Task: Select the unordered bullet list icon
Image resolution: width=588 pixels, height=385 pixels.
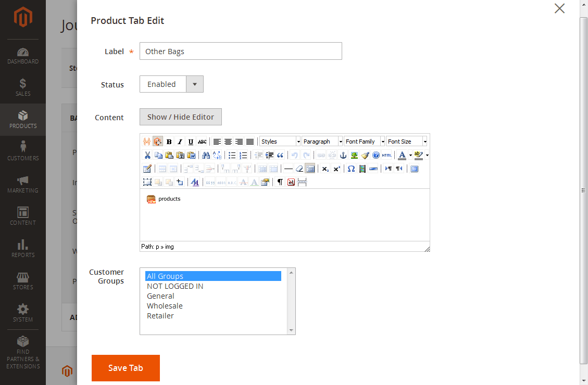Action: pos(232,155)
